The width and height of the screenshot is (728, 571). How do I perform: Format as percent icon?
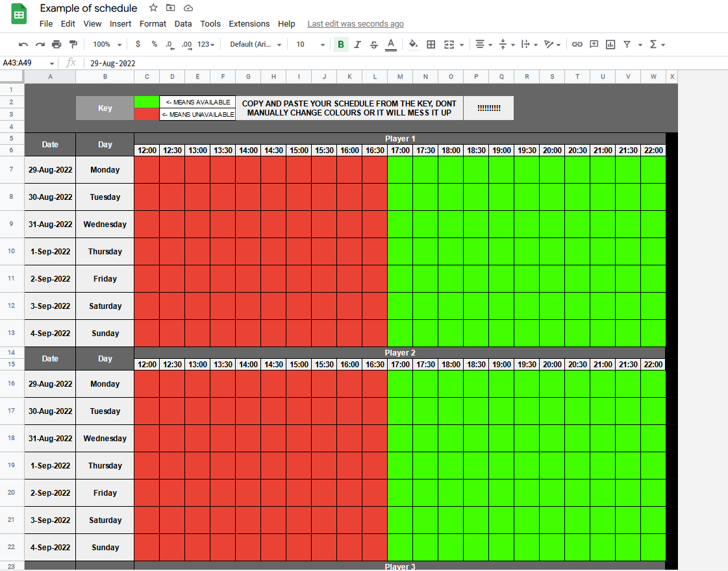coord(154,44)
